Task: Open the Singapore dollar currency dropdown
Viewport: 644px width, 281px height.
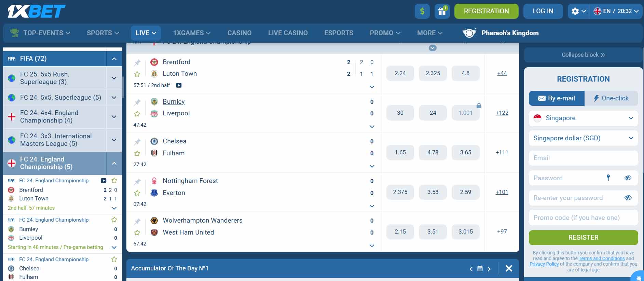Action: (583, 138)
